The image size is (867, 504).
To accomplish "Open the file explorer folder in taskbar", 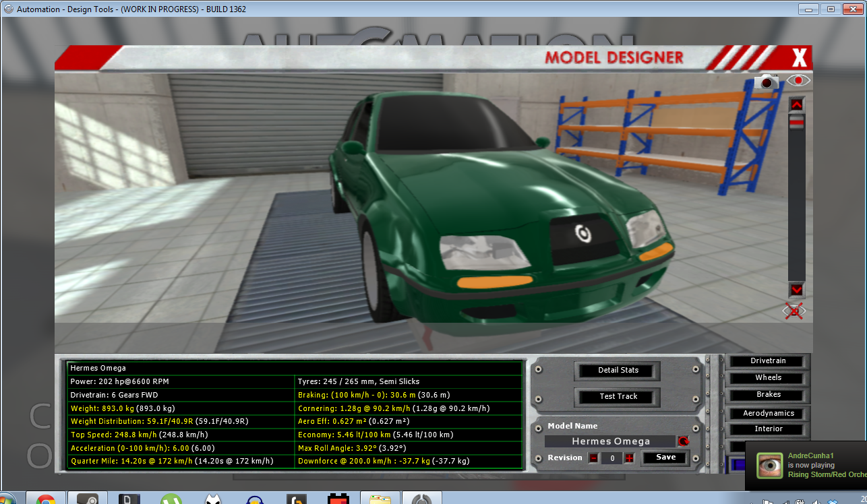I will tap(381, 499).
